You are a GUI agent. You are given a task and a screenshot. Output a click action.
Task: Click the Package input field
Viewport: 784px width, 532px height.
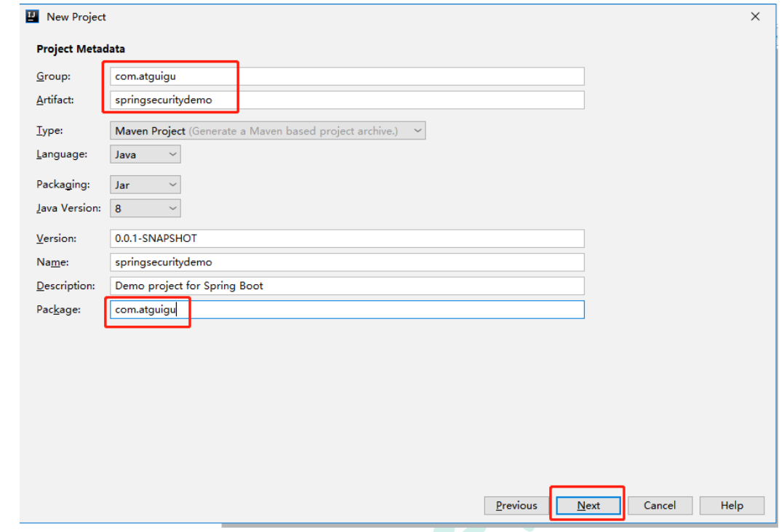click(347, 310)
